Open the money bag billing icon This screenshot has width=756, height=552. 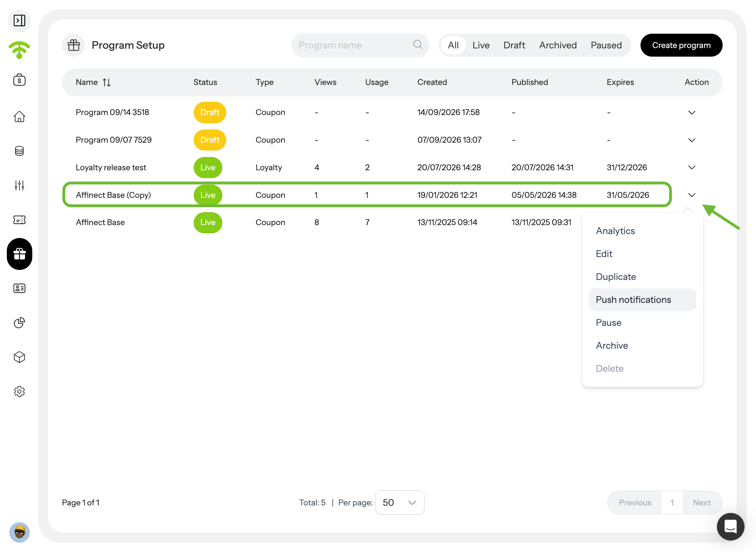19,80
